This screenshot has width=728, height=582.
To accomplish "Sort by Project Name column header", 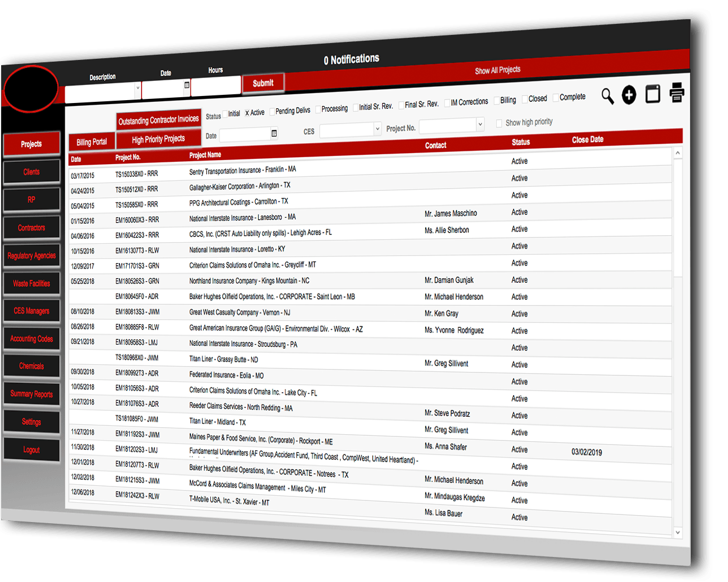I will [x=205, y=155].
